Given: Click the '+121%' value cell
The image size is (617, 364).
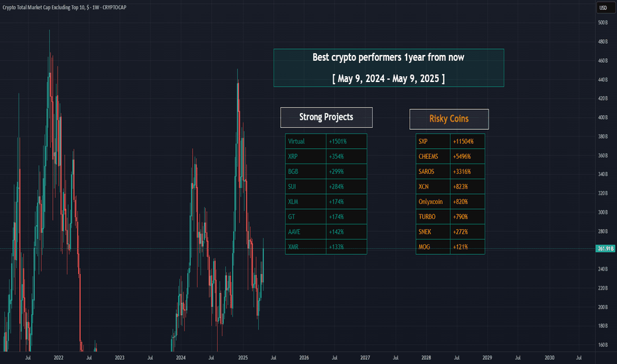Looking at the screenshot, I should [x=467, y=247].
